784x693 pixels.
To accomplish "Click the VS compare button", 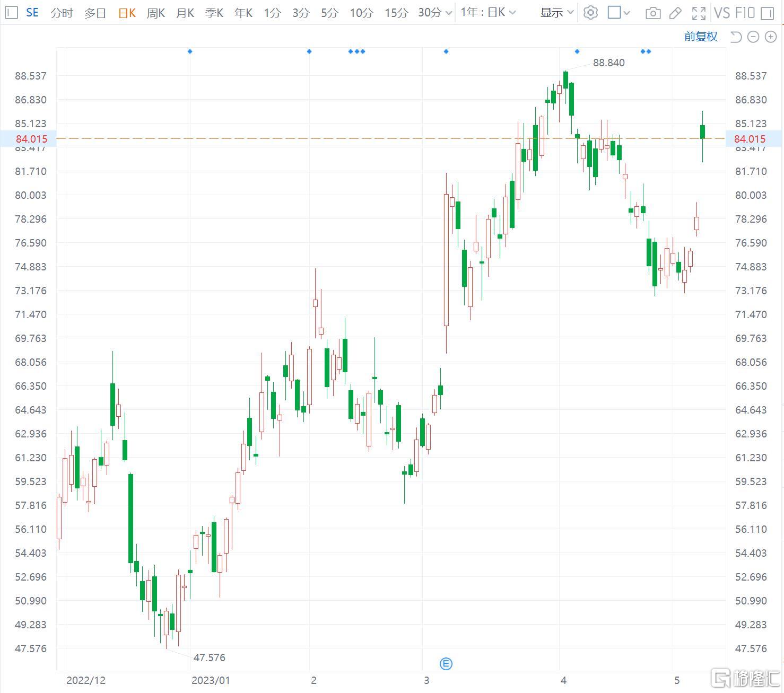I will 722,13.
